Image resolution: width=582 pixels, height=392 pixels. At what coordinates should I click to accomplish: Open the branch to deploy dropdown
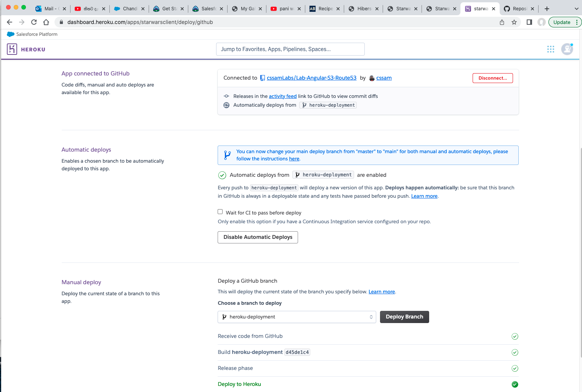[297, 317]
